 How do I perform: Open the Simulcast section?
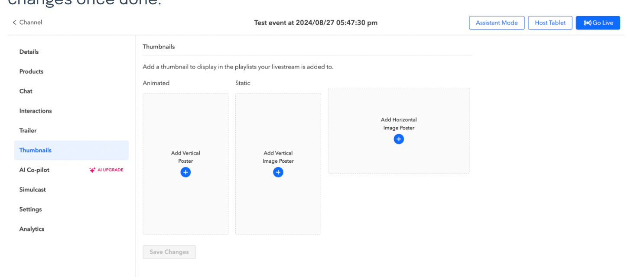point(32,189)
